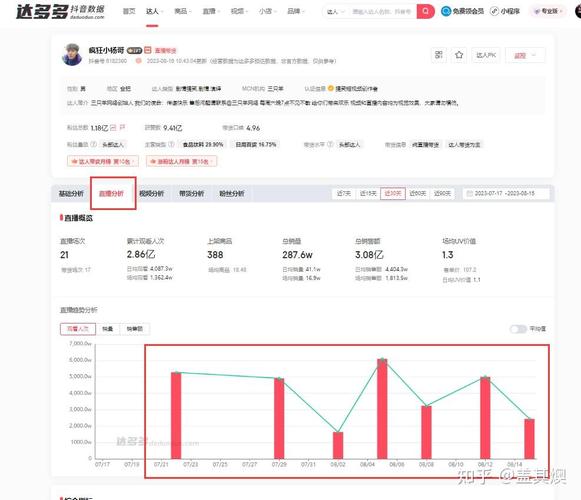Click the red live-commerce badge icon by the name

(147, 50)
